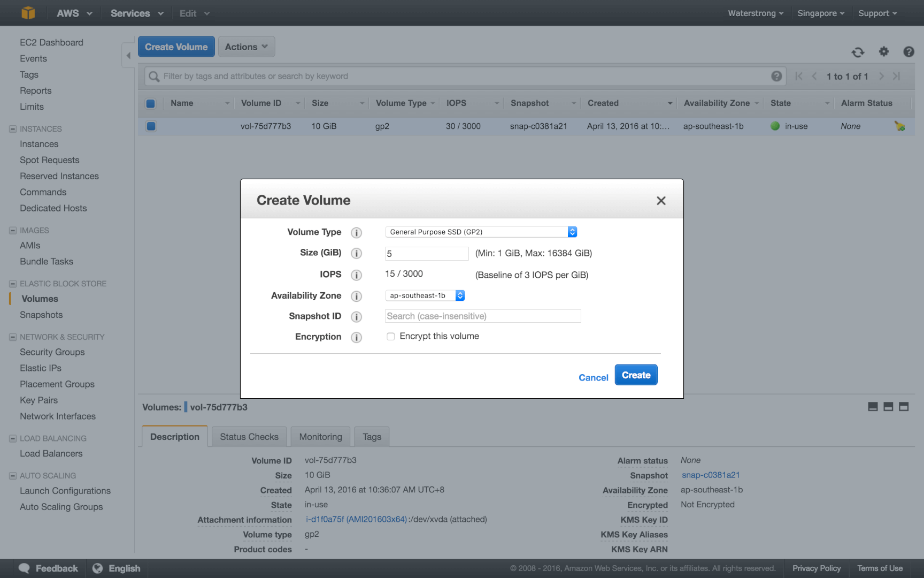This screenshot has width=924, height=578.
Task: Switch to the Description tab
Action: [175, 437]
